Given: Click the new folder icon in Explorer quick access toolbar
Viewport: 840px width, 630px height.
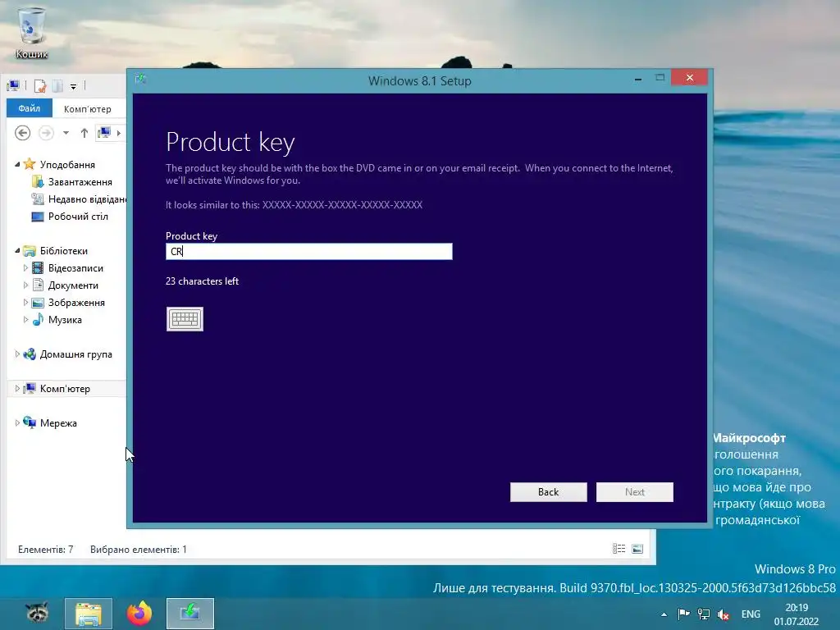Looking at the screenshot, I should pos(58,85).
